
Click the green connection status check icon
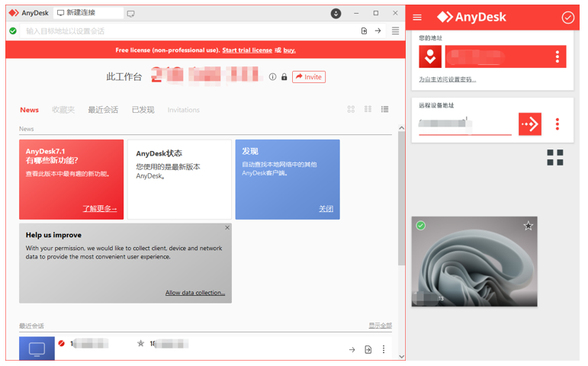13,30
